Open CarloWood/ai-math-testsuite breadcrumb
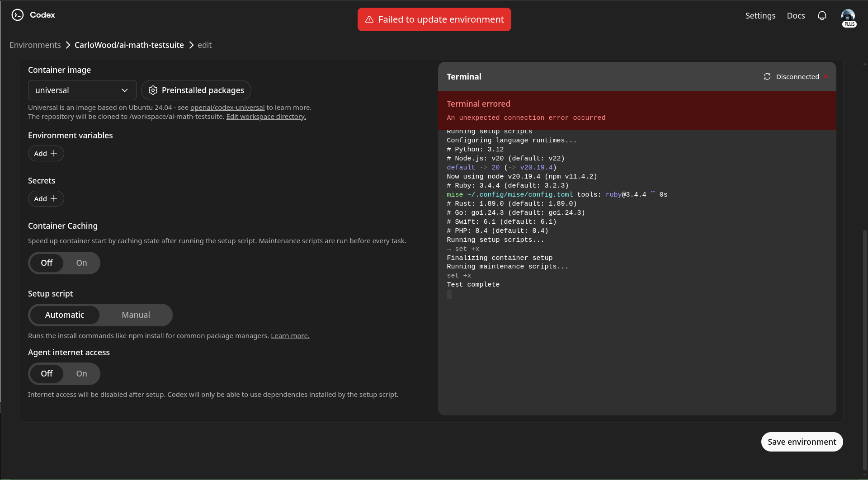The image size is (868, 480). pos(129,45)
